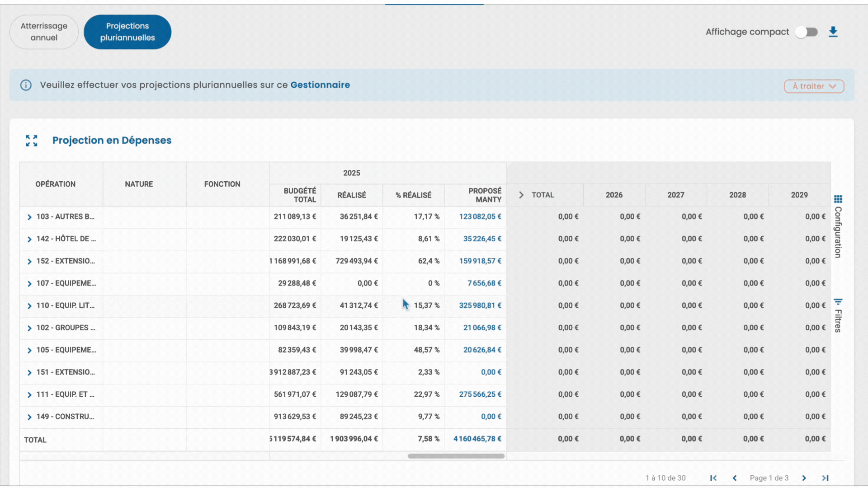Expand row 107 - EQUIPEME...

(29, 283)
